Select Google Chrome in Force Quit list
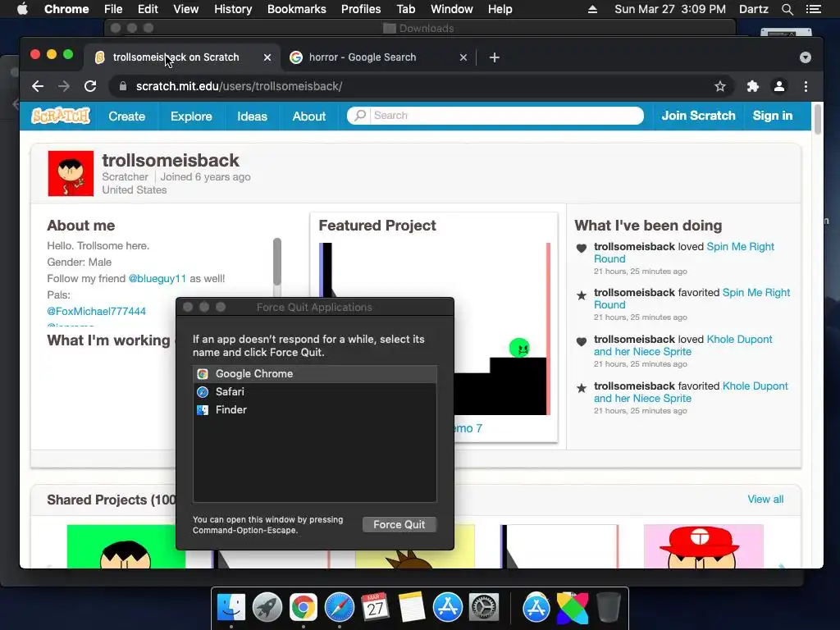Image resolution: width=840 pixels, height=630 pixels. [315, 374]
